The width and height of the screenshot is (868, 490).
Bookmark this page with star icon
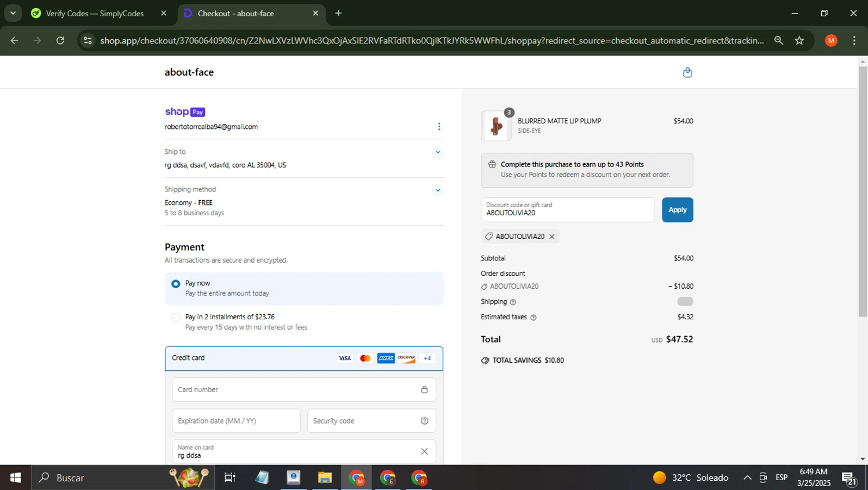click(x=799, y=40)
